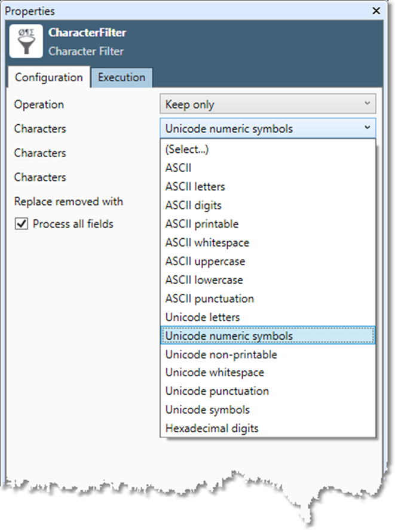Viewport: 395px width, 532px height.
Task: Select ASCII from the character list
Action: (177, 168)
